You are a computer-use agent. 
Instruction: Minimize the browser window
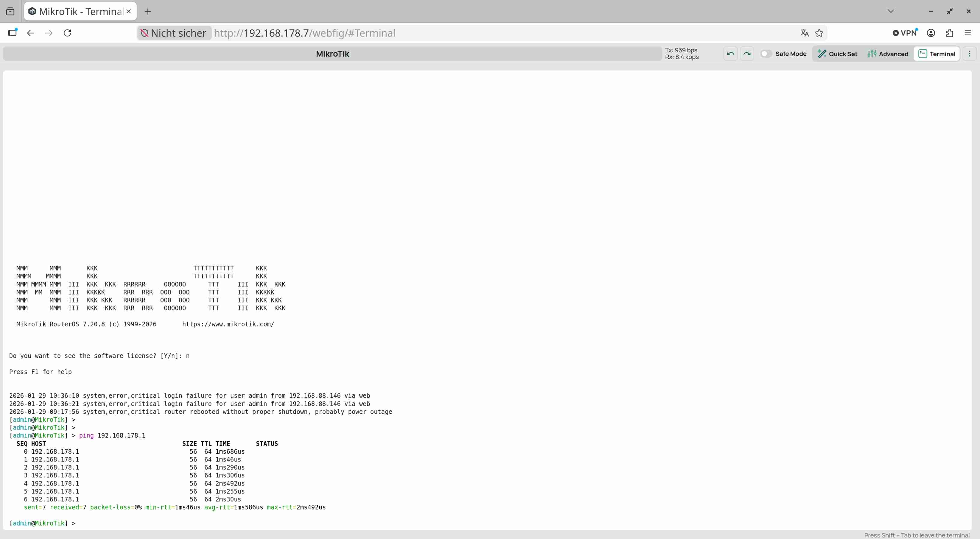[x=931, y=11]
